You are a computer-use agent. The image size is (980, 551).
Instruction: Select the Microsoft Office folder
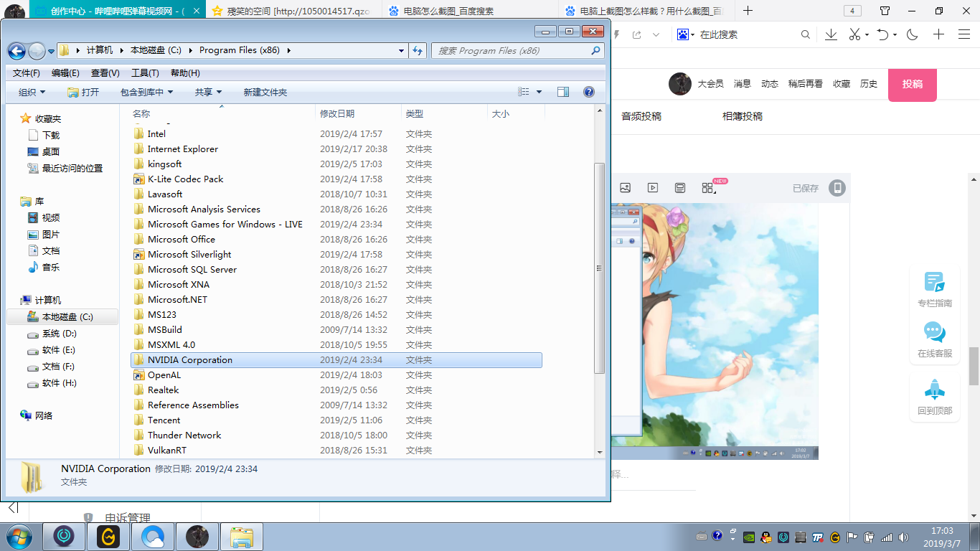point(182,240)
